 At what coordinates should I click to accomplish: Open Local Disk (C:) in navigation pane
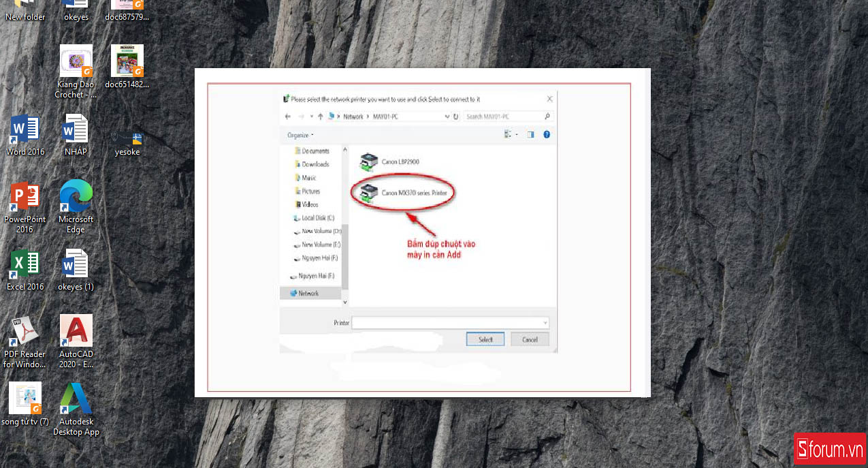[317, 218]
